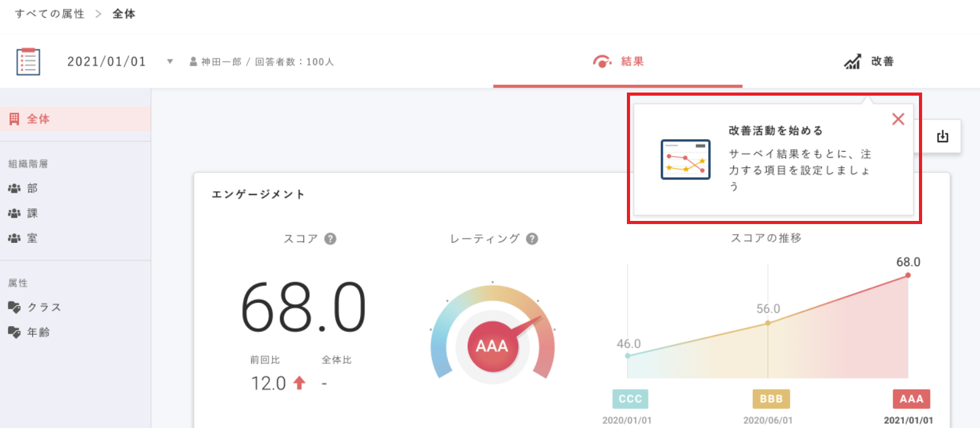The width and height of the screenshot is (980, 428).
Task: Click the improvement chart thumbnail in popup
Action: tap(685, 160)
